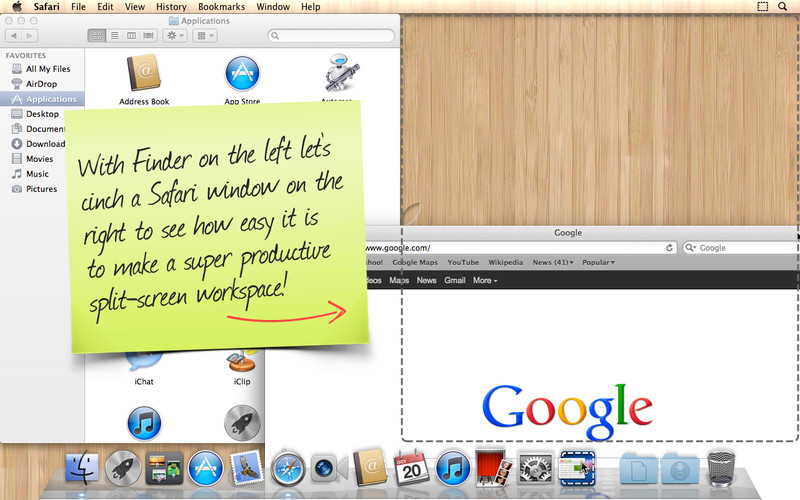Select AirDrop in Finder sidebar
Screen dimensions: 800x500
point(42,84)
